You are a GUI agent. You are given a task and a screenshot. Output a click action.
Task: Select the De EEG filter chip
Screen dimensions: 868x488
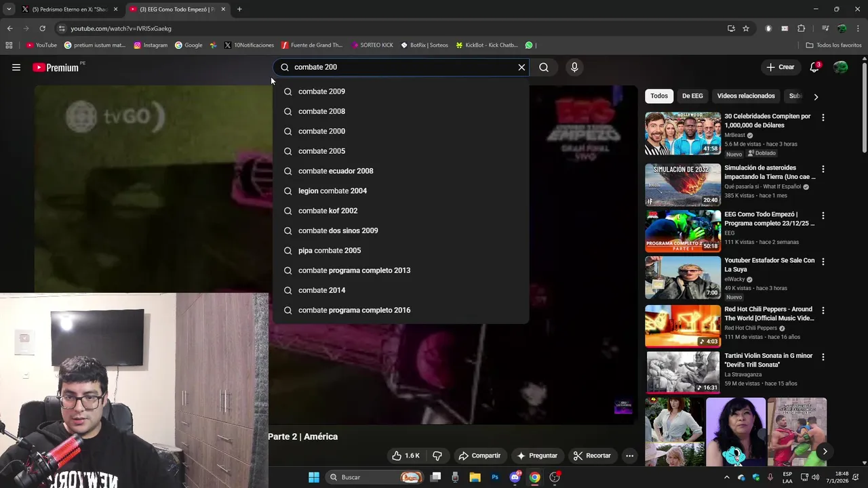coord(692,96)
